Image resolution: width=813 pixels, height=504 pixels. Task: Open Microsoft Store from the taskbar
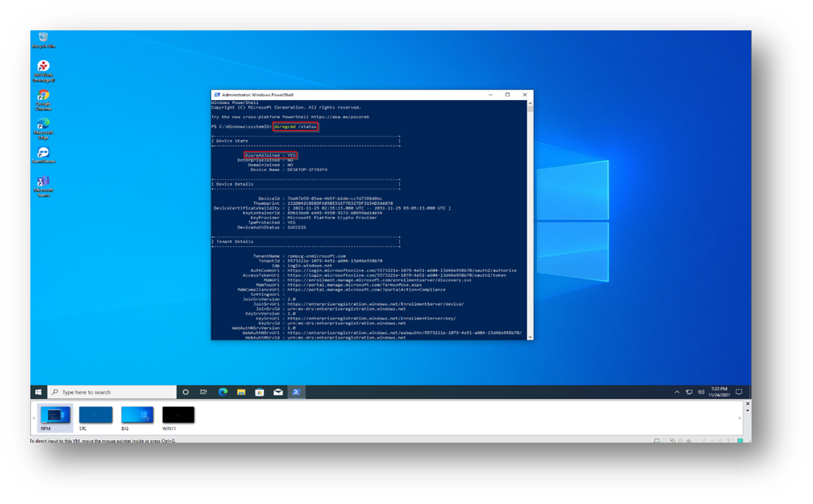click(259, 392)
